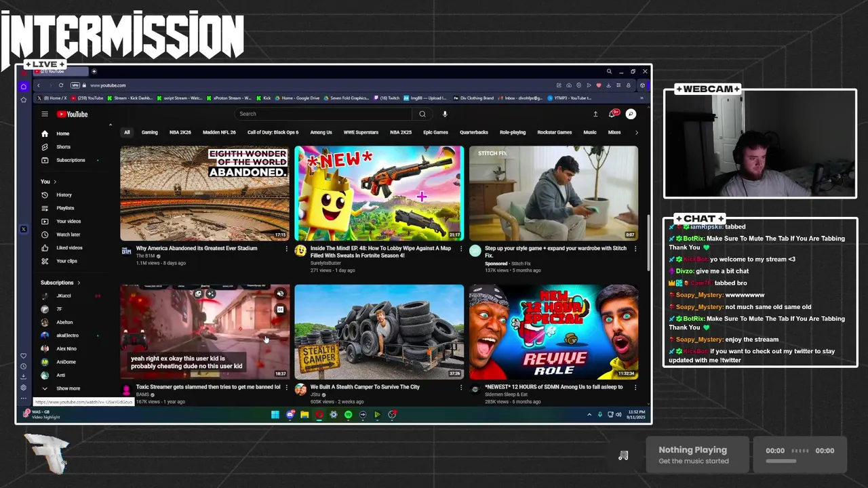The image size is (868, 488).
Task: Open the YouTube hamburger guide menu
Action: coord(45,114)
